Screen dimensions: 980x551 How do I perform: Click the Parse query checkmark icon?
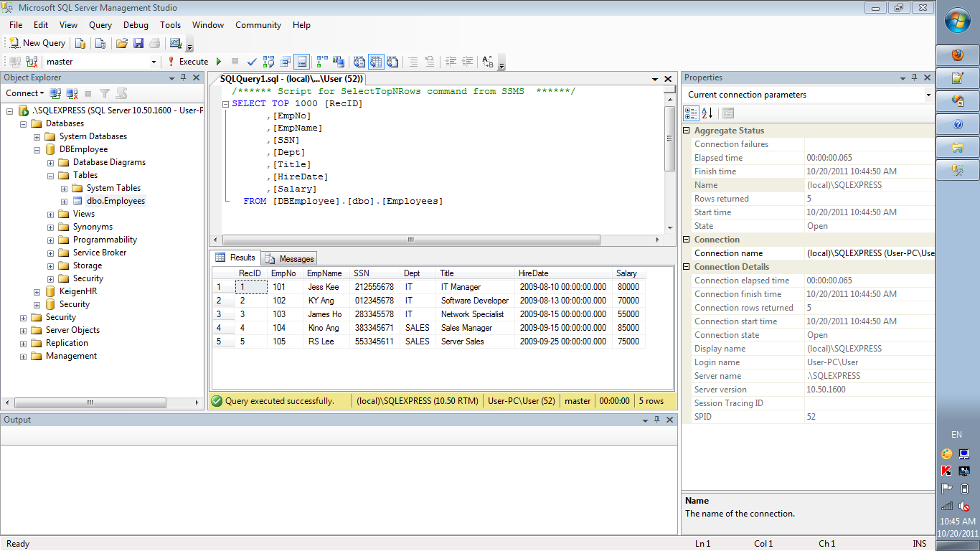(x=252, y=62)
